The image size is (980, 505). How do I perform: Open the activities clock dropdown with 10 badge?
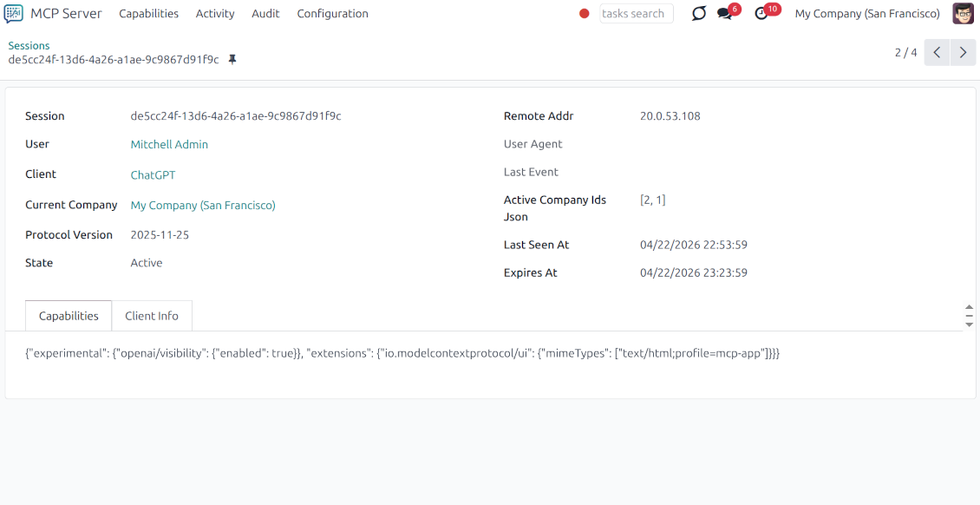[x=762, y=14]
